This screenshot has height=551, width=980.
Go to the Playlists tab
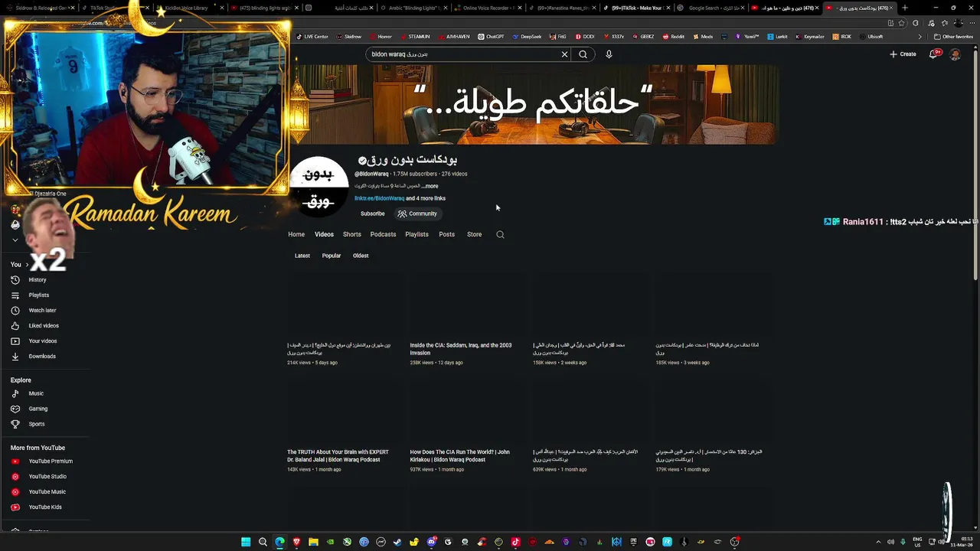click(416, 234)
